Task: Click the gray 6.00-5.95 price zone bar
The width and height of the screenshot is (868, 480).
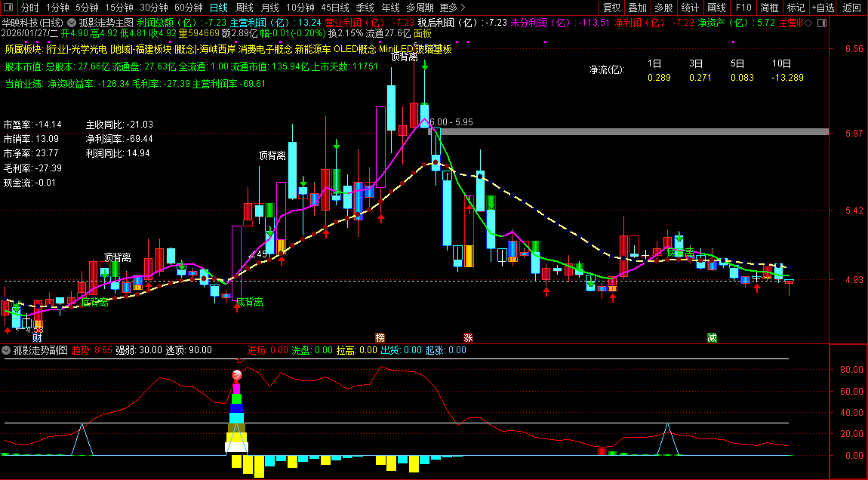Action: coord(633,132)
